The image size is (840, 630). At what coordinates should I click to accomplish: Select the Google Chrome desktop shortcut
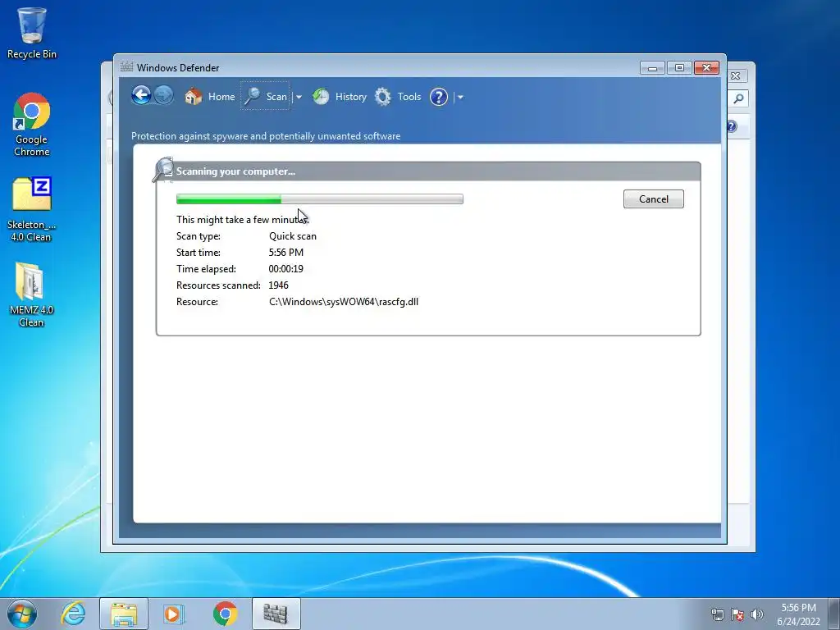32,125
